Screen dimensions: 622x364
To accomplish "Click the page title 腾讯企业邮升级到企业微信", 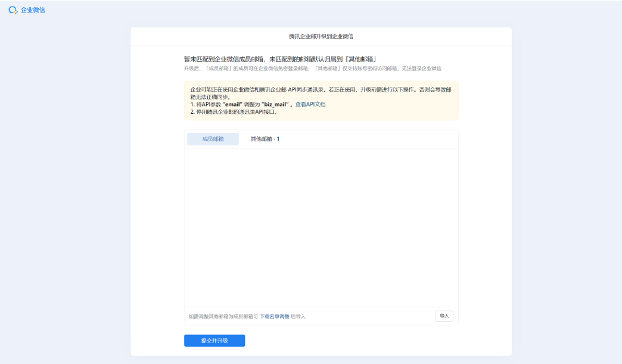I will click(322, 36).
